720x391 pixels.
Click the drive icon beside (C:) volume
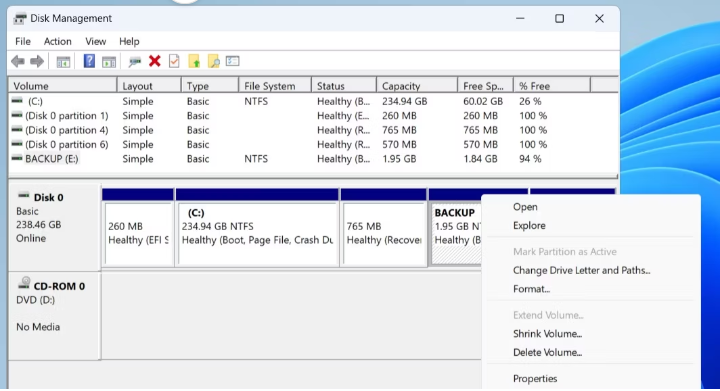[x=17, y=101]
